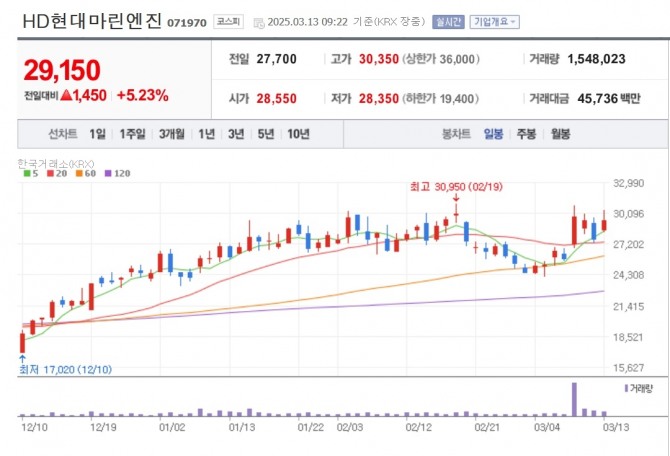Click the 코스피 market badge
This screenshot has height=456, width=670.
(228, 21)
